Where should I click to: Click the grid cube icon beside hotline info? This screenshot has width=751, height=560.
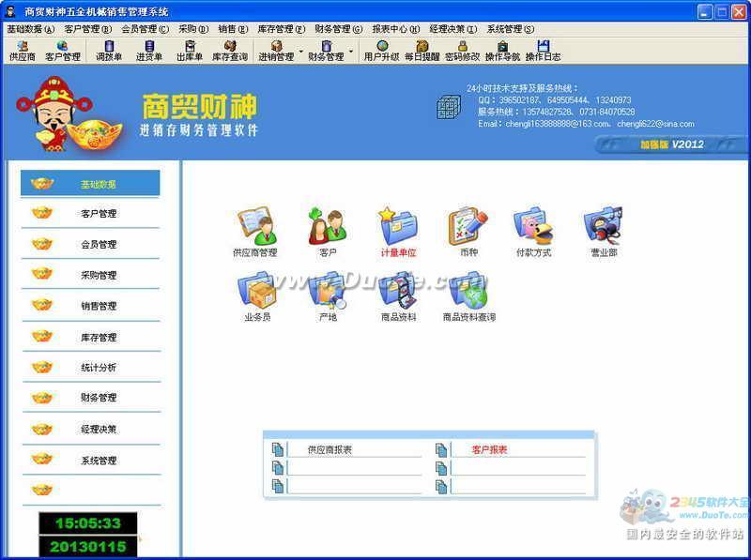pyautogui.click(x=449, y=107)
